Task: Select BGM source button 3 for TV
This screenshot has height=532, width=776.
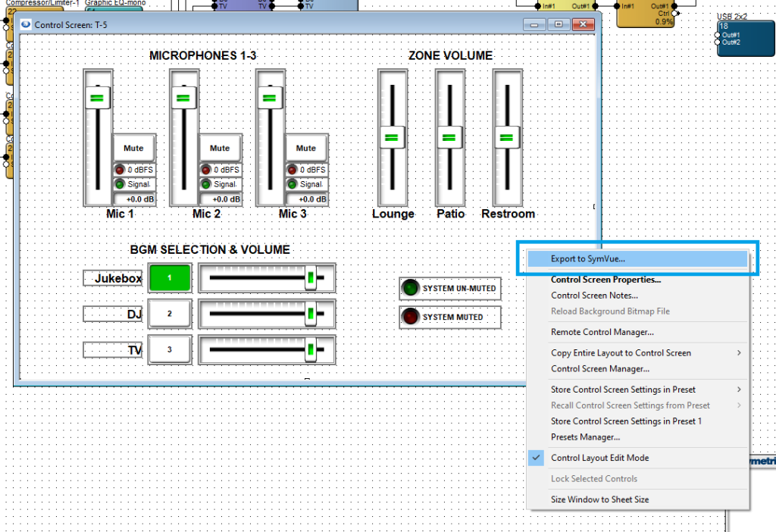Action: [x=170, y=349]
